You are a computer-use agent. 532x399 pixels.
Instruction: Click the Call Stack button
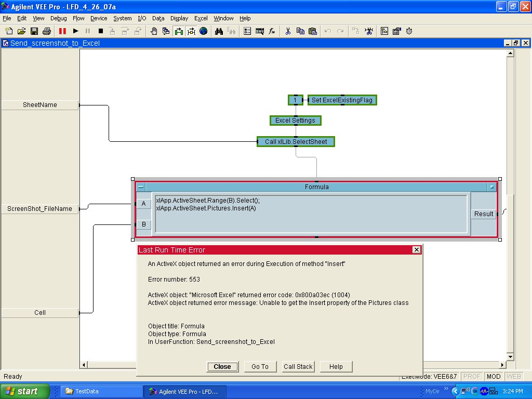point(298,367)
